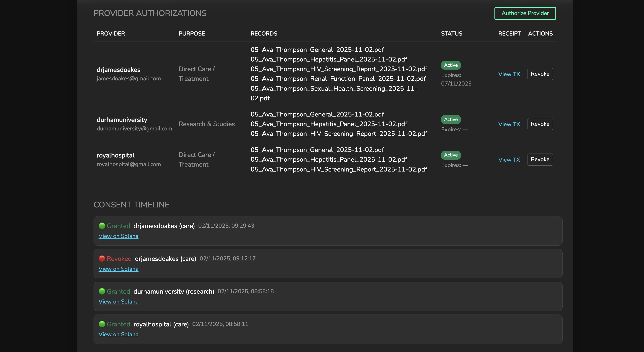Click Active badge in royalhospital row

(x=450, y=155)
